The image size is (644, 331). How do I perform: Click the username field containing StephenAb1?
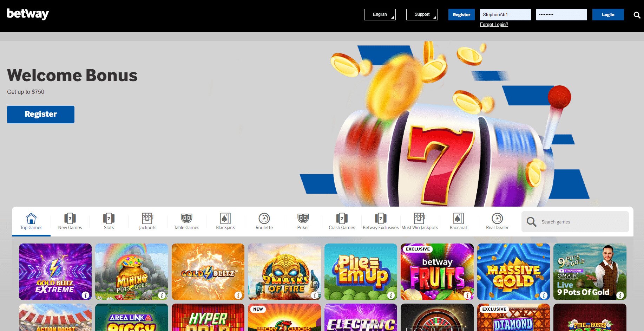tap(505, 15)
